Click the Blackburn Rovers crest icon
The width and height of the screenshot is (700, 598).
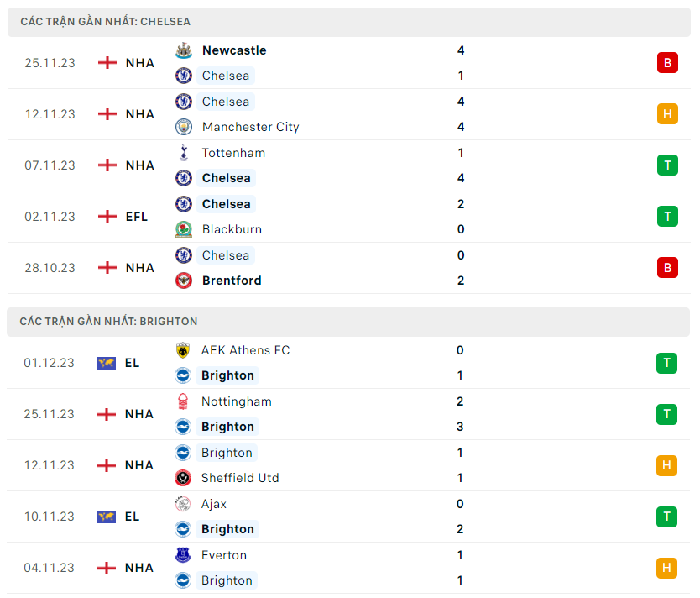(x=183, y=229)
